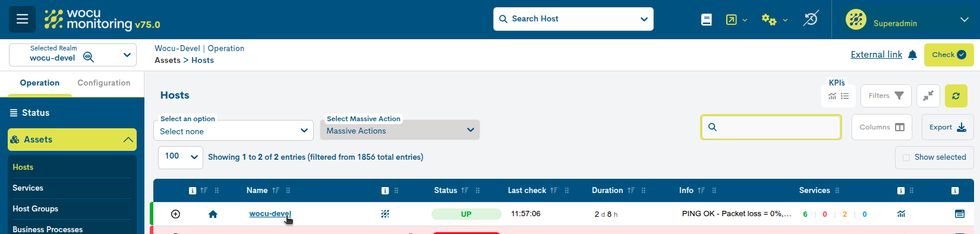980x234 pixels.
Task: Click the compress view arrows icon
Action: (x=928, y=96)
